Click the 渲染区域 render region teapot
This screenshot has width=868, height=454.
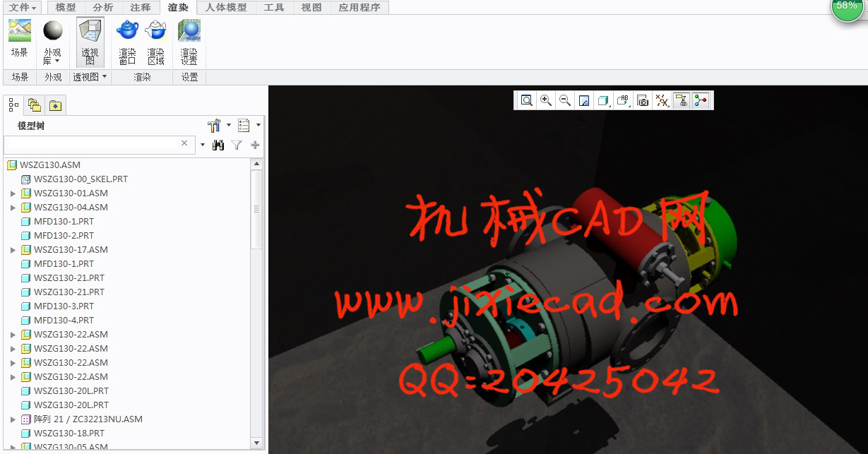click(155, 42)
